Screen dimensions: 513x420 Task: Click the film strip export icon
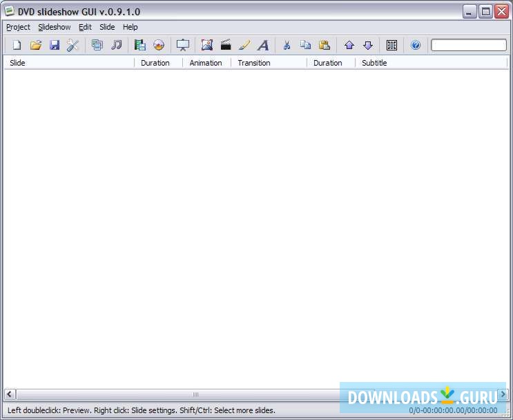pos(140,45)
